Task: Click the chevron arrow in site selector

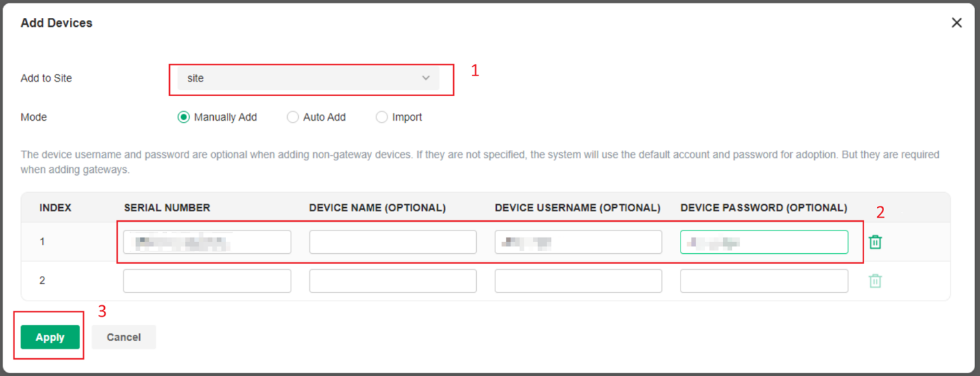Action: click(426, 78)
